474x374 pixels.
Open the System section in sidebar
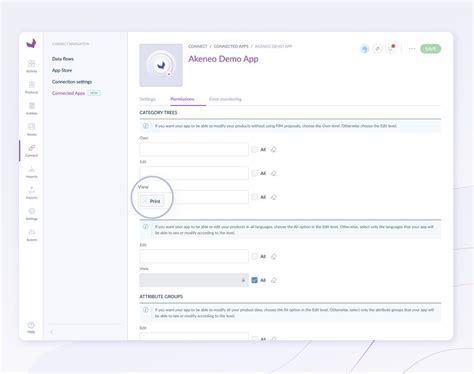pyautogui.click(x=32, y=235)
